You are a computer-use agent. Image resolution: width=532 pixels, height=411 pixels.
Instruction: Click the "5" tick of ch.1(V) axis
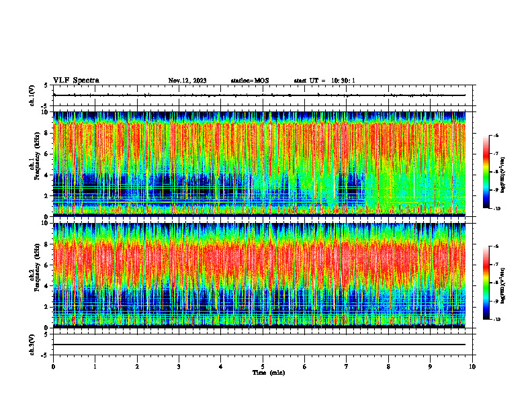point(46,85)
